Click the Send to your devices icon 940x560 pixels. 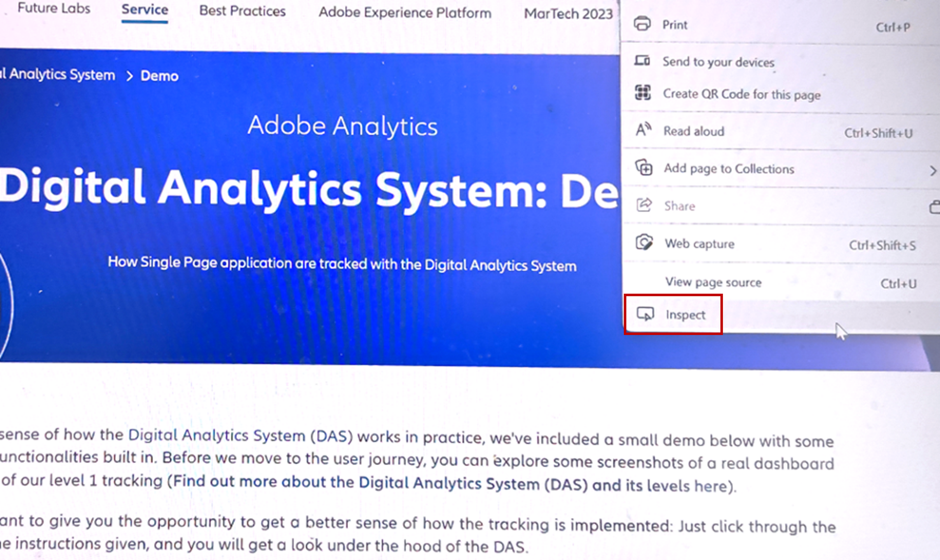point(642,61)
